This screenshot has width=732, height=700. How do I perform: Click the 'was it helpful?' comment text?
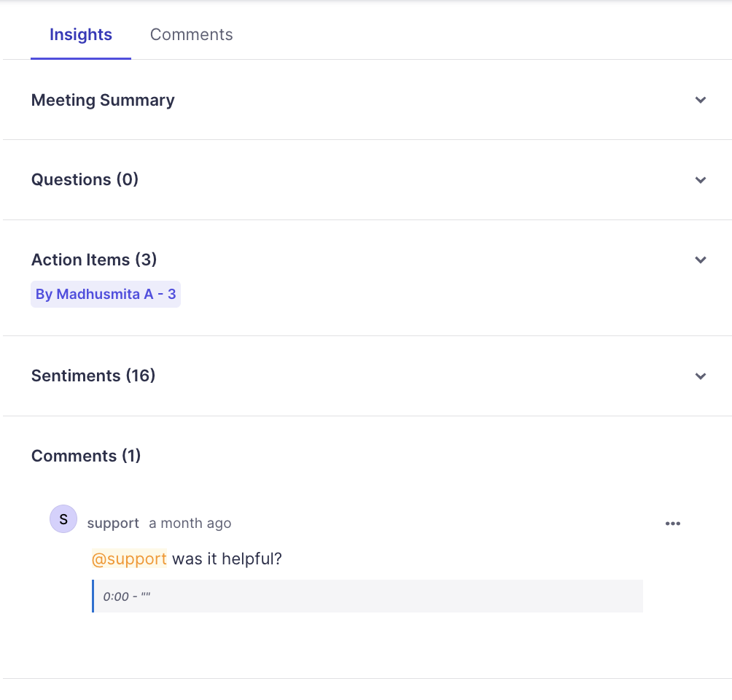[227, 559]
